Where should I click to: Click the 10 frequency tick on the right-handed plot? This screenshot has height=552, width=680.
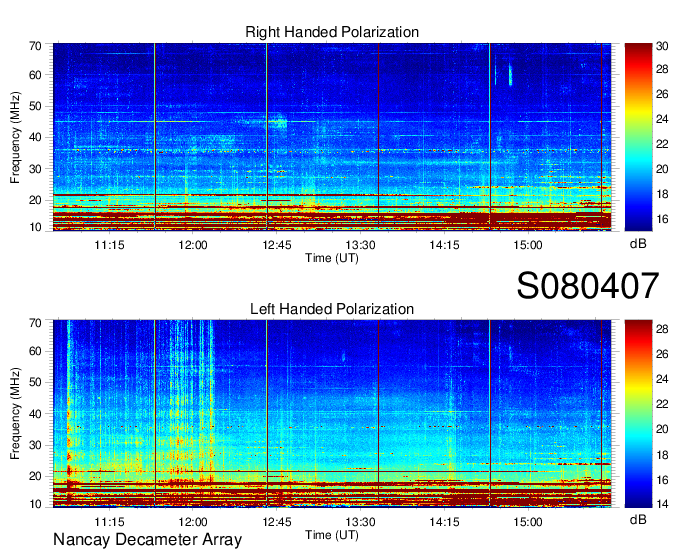click(x=35, y=227)
